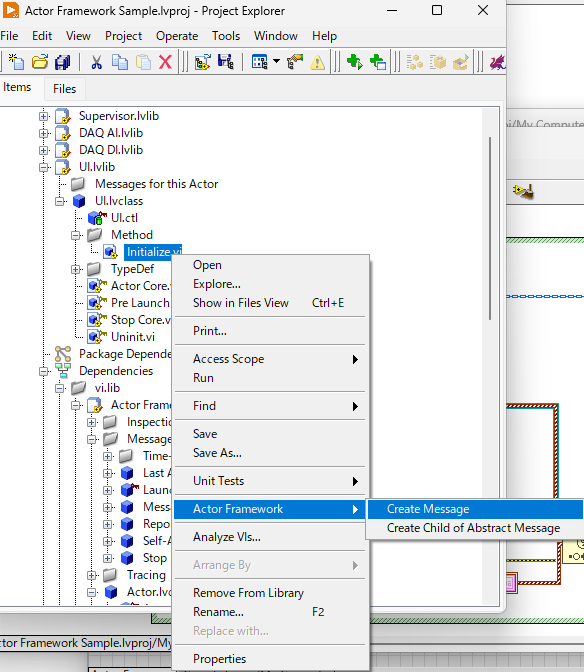Screen dimensions: 584x672
Task: Click the red X Delete icon
Action: pyautogui.click(x=165, y=62)
